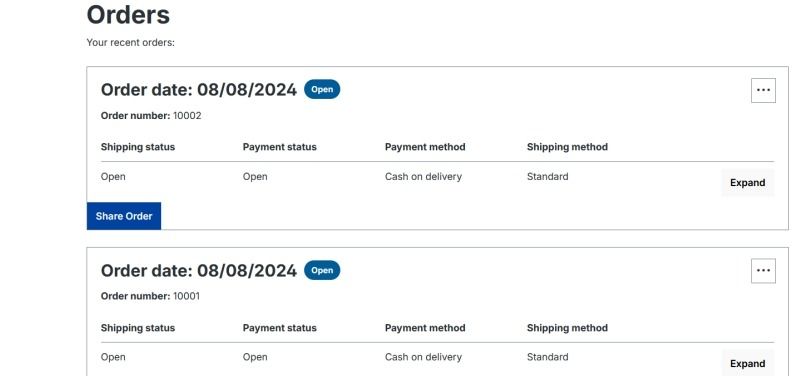The width and height of the screenshot is (812, 382).
Task: Click the Open status badge on order 10001
Action: click(x=322, y=270)
